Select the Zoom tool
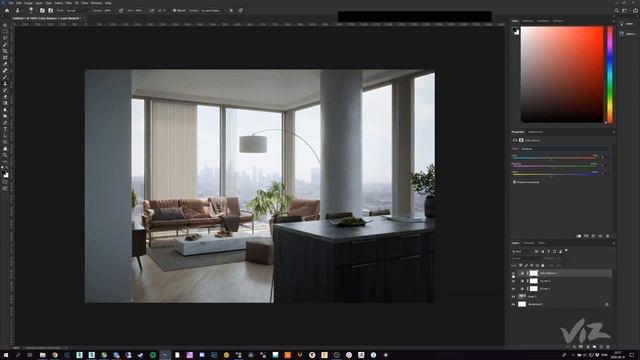 tap(5, 155)
